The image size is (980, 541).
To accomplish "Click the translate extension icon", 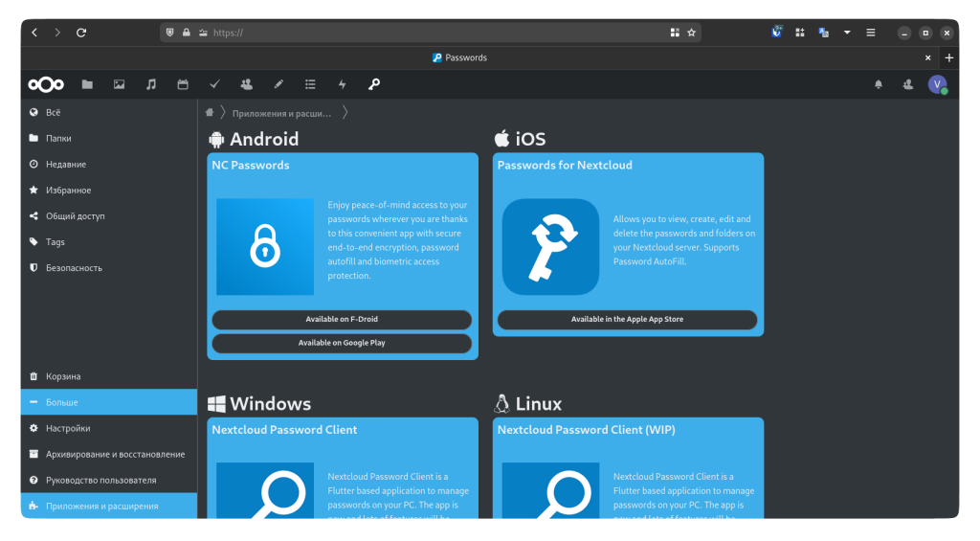I will (x=824, y=33).
